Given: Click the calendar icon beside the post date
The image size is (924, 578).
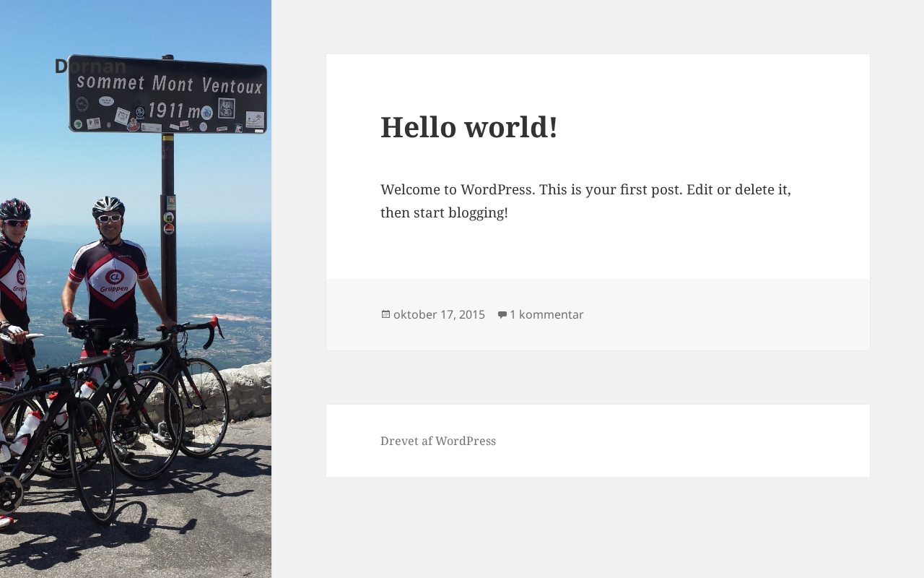Looking at the screenshot, I should tap(385, 314).
